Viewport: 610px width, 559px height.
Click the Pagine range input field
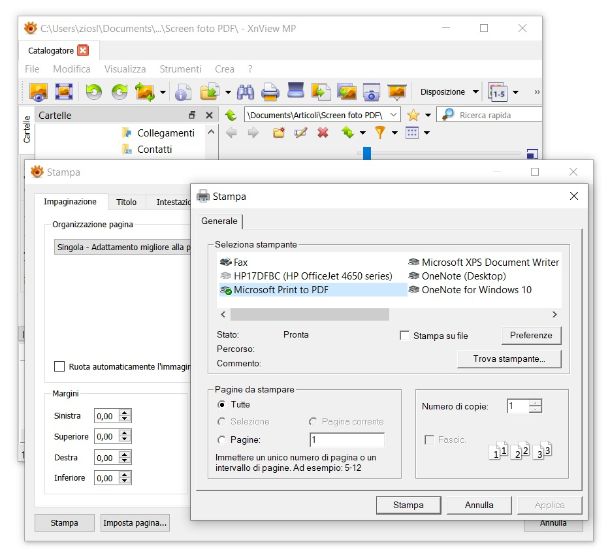pyautogui.click(x=347, y=440)
